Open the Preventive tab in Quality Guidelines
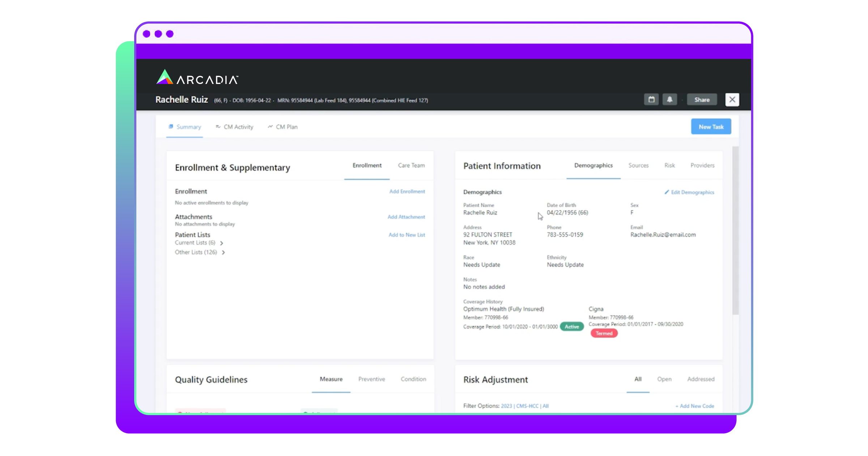Screen dimensions: 868x456 tap(371, 379)
